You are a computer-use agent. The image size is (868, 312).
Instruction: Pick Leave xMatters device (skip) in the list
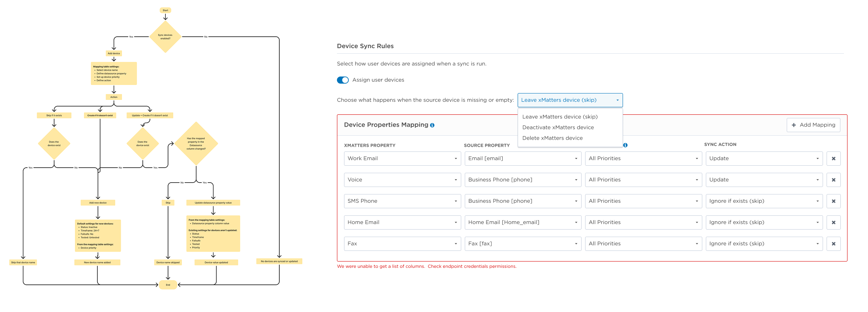(x=560, y=117)
